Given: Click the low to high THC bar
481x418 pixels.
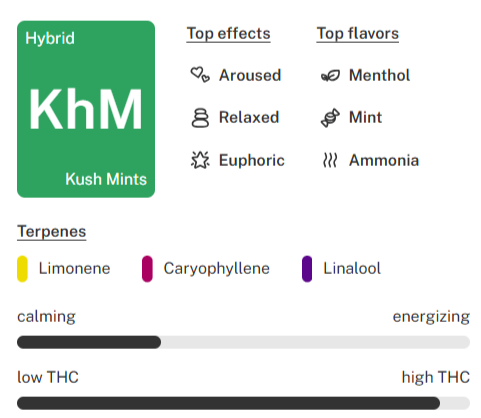Looking at the screenshot, I should [x=243, y=403].
